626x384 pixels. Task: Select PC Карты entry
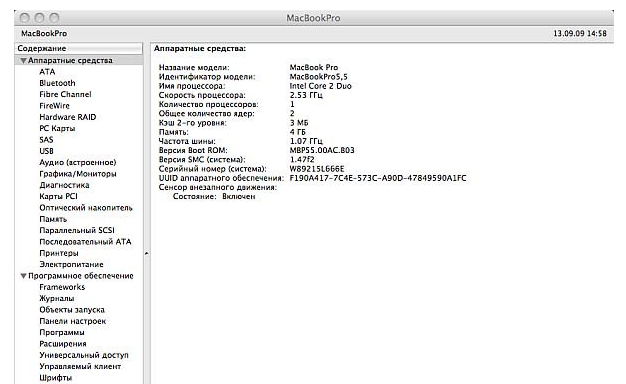[x=57, y=128]
